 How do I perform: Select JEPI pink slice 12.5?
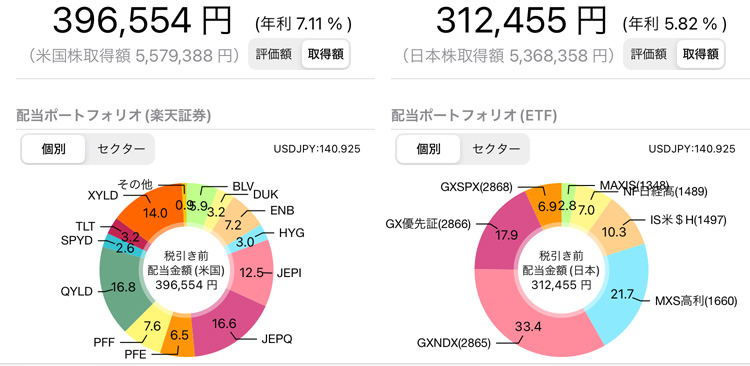(x=253, y=272)
